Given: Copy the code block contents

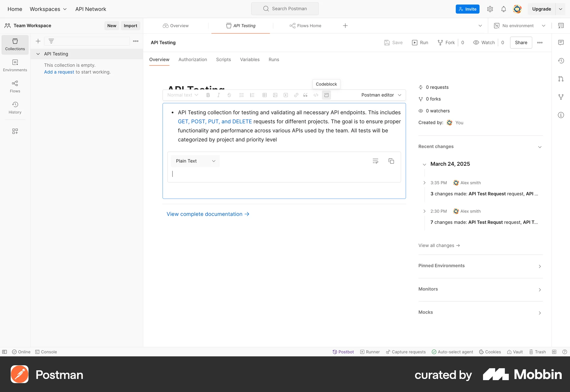Looking at the screenshot, I should (391, 161).
